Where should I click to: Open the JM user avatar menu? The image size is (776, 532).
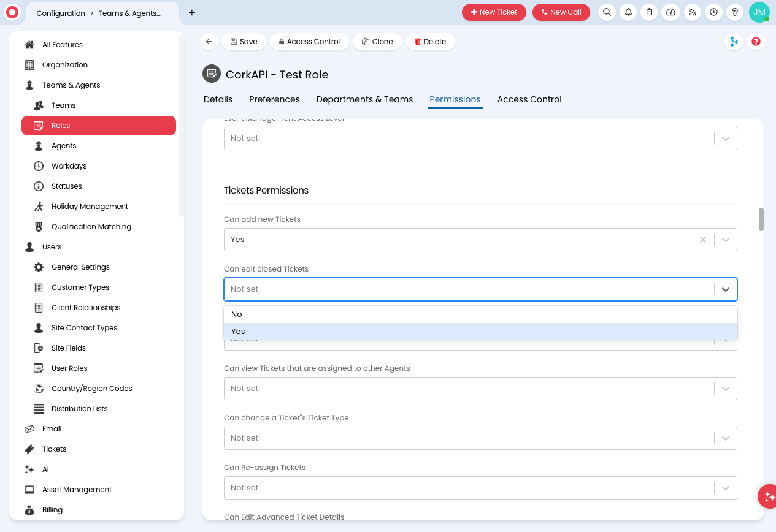[759, 12]
